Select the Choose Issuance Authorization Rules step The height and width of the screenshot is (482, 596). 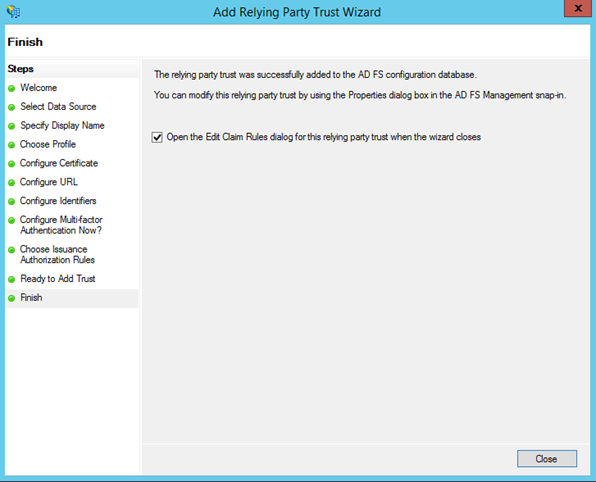click(57, 254)
